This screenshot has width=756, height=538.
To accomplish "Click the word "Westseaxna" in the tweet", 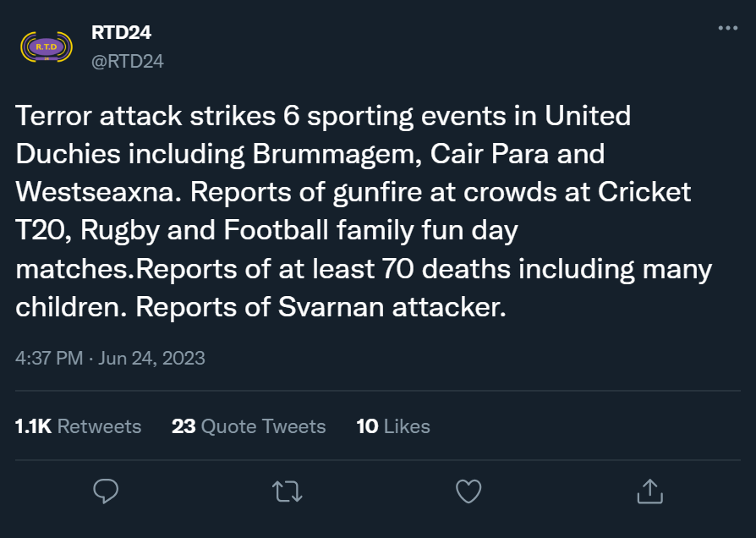I will click(x=98, y=192).
